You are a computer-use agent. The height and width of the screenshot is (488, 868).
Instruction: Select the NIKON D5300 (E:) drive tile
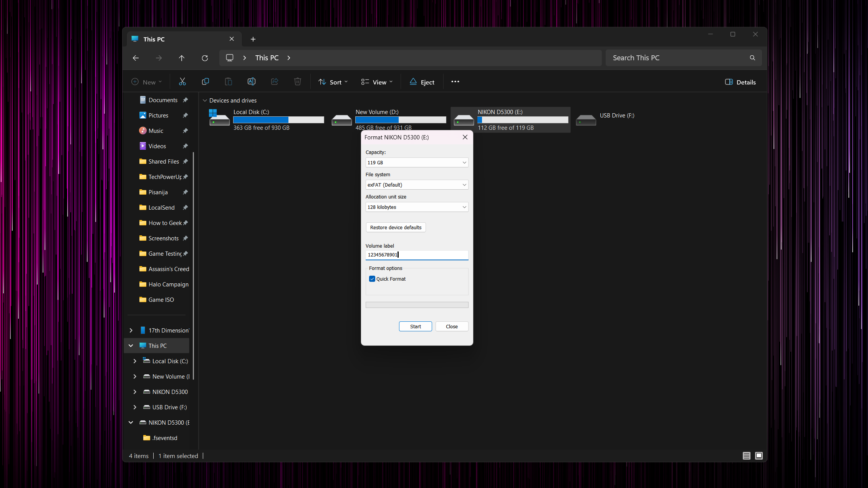point(510,120)
